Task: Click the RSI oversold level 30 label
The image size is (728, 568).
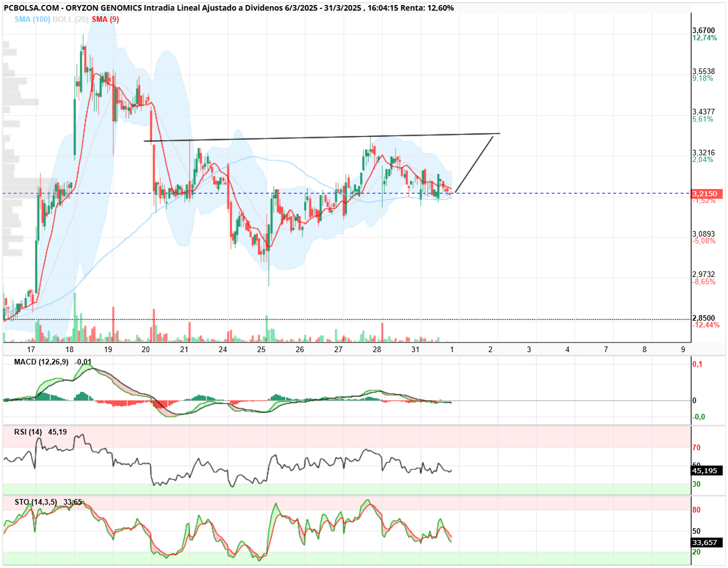Action: pos(696,484)
